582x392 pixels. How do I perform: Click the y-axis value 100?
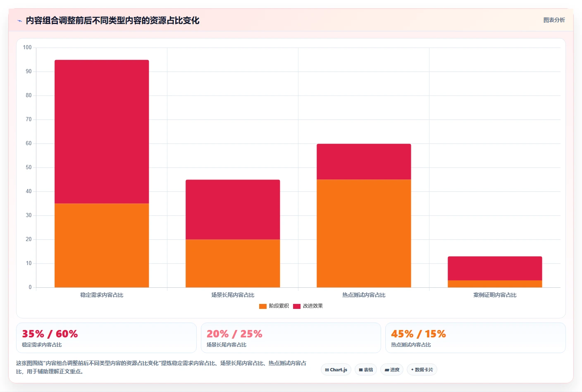point(27,48)
